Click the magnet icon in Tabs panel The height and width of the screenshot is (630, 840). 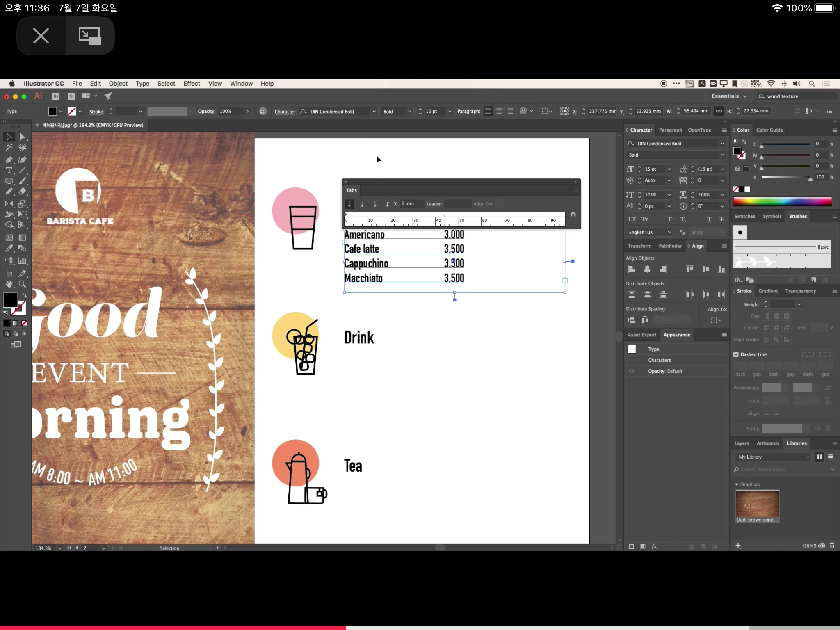pyautogui.click(x=573, y=215)
